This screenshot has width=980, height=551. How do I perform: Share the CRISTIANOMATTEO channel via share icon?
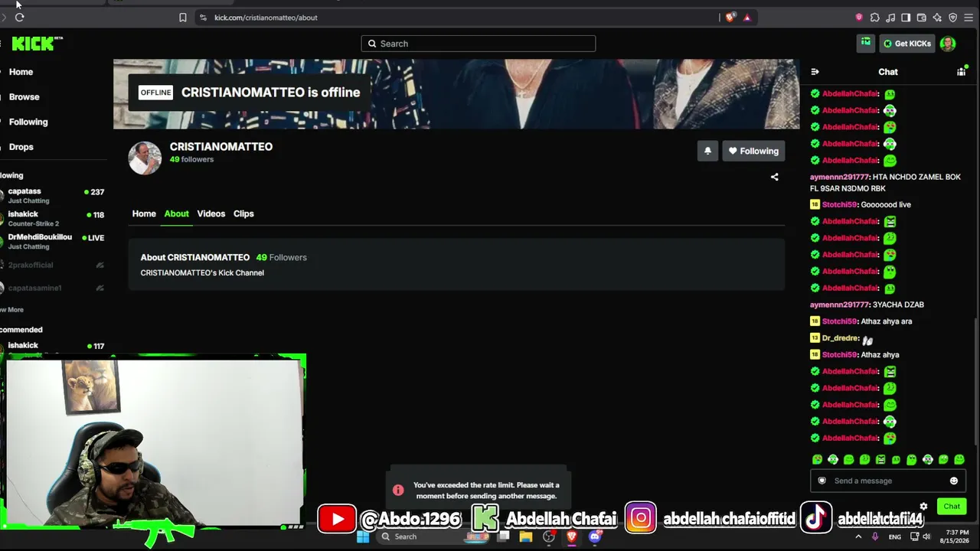(775, 177)
